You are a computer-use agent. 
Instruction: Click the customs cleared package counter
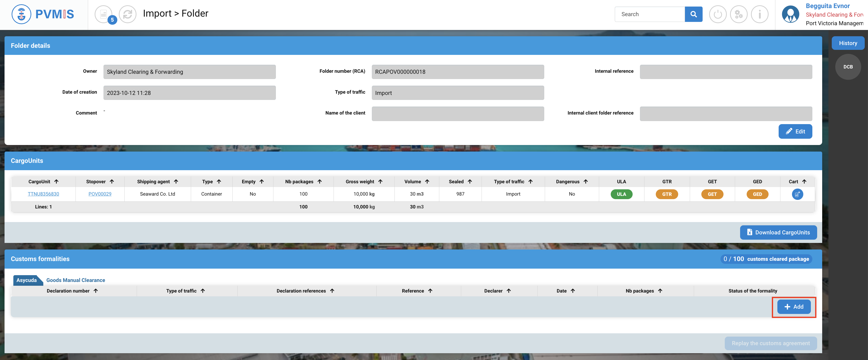[x=766, y=259]
